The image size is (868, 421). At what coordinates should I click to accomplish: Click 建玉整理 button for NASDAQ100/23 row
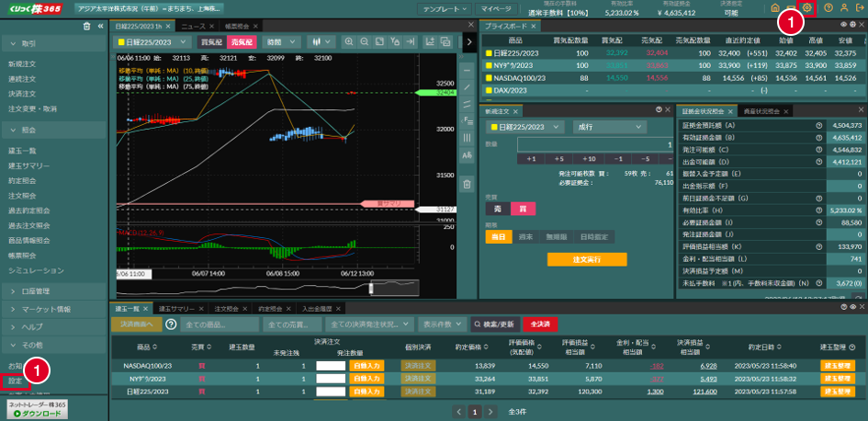838,366
